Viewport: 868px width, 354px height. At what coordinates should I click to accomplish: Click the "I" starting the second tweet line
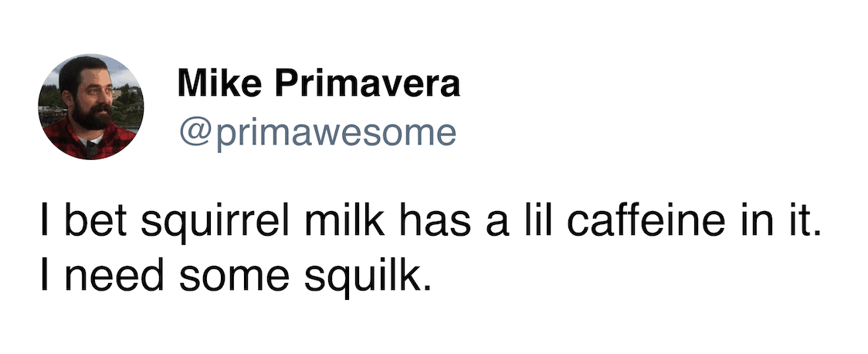pyautogui.click(x=46, y=274)
